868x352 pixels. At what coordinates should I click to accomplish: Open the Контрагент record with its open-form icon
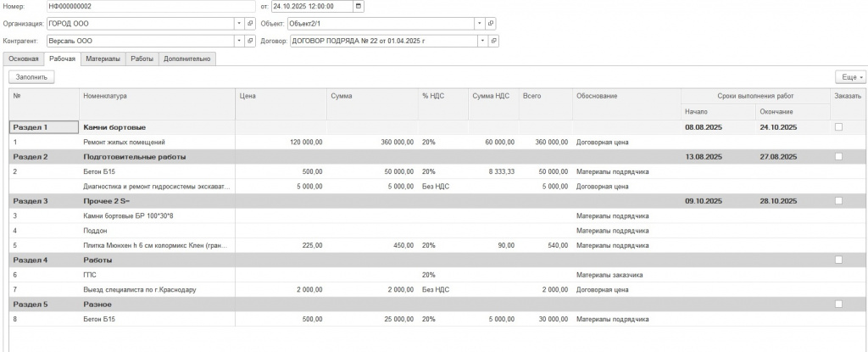(250, 41)
